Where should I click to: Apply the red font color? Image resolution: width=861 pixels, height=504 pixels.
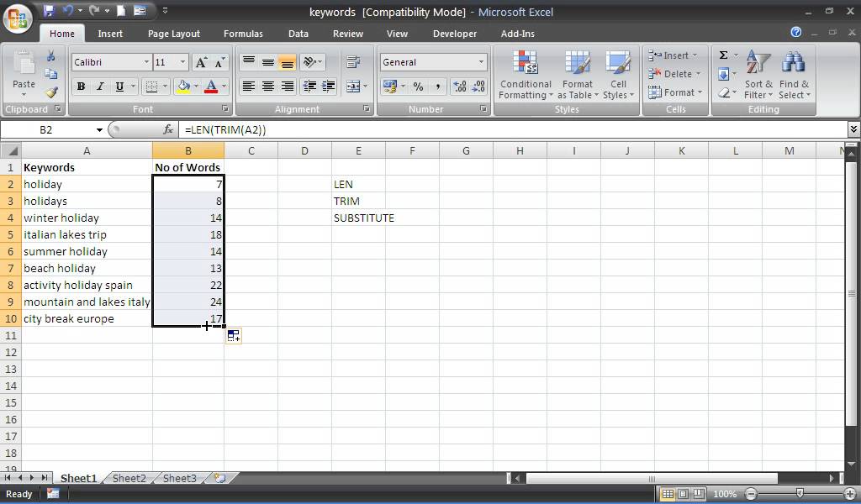click(211, 87)
